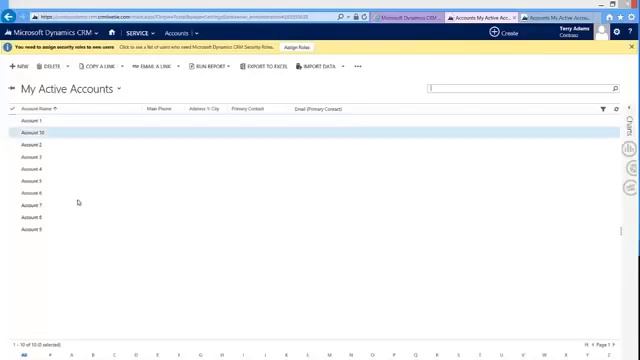
Task: Open Account 4 record
Action: (x=31, y=169)
